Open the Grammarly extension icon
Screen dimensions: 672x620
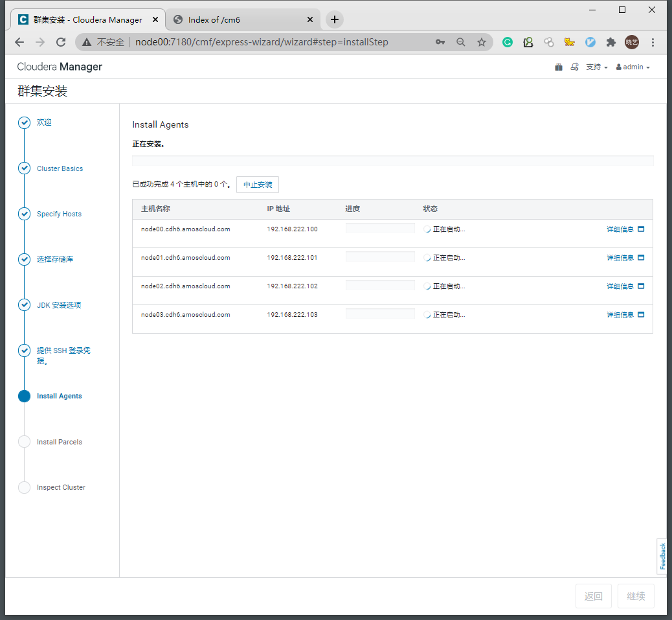click(508, 42)
